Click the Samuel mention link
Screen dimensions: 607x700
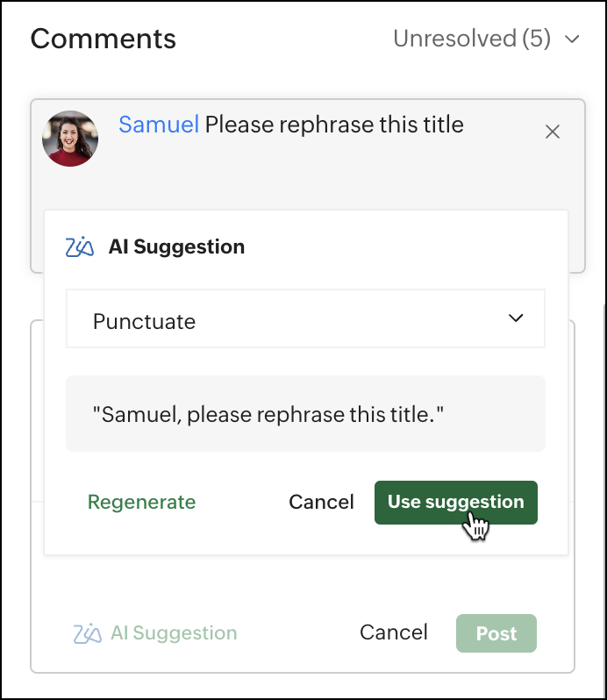pos(159,125)
